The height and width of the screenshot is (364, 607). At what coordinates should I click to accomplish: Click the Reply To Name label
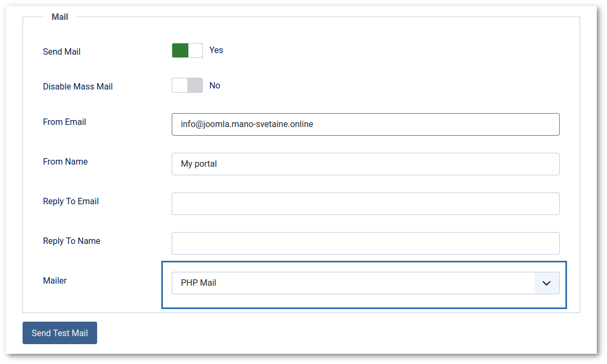pos(71,241)
